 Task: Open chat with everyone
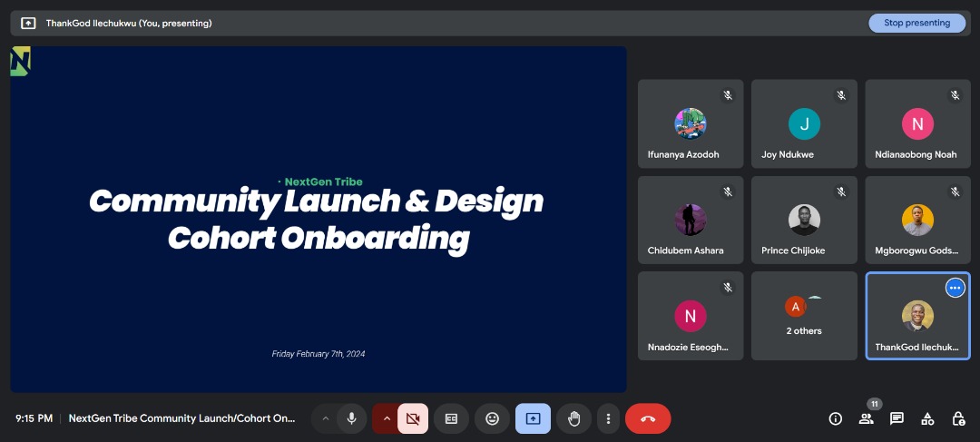click(897, 419)
